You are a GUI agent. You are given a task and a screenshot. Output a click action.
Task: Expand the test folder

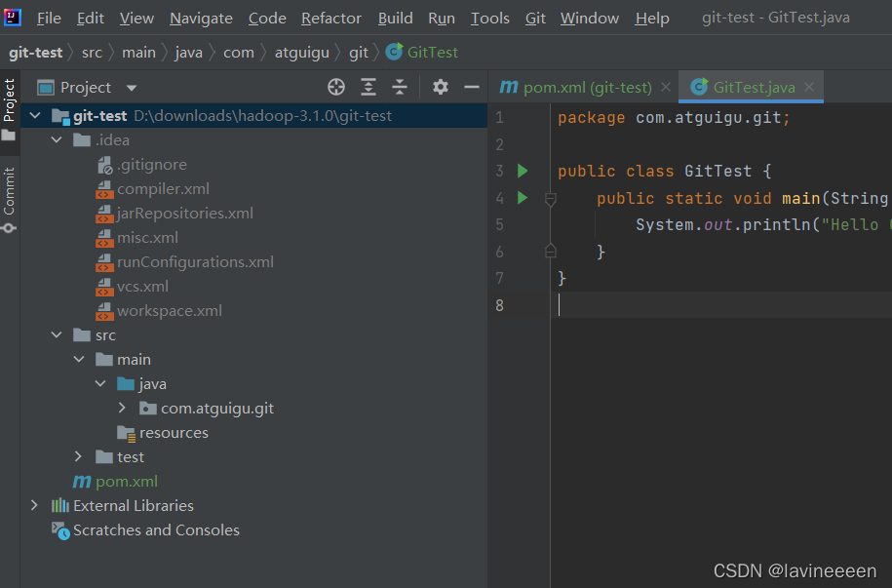click(79, 456)
